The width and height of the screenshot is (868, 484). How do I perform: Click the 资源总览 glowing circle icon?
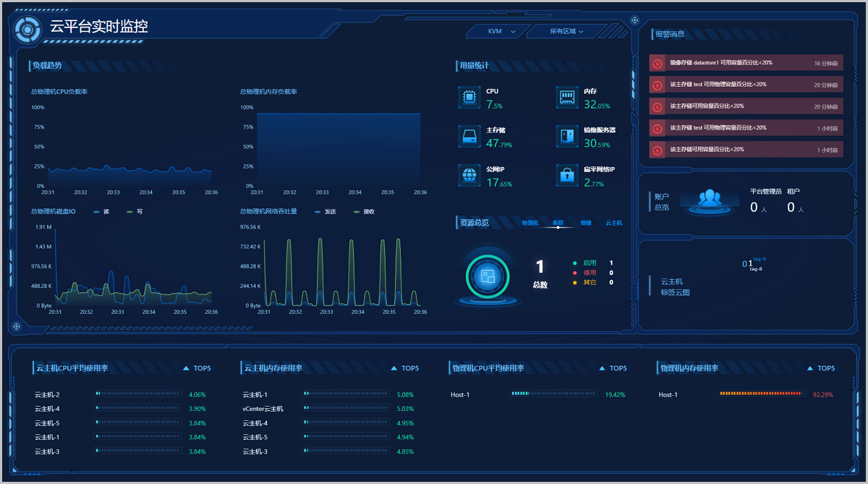[x=488, y=276]
